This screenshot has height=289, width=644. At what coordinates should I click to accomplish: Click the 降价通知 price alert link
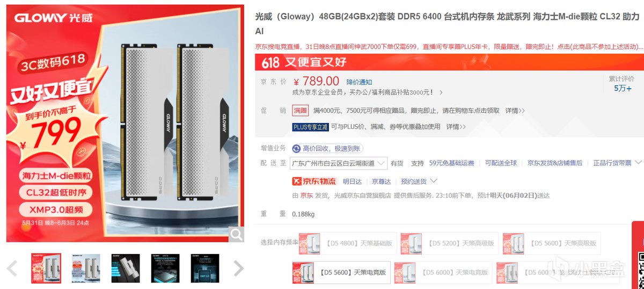[359, 82]
